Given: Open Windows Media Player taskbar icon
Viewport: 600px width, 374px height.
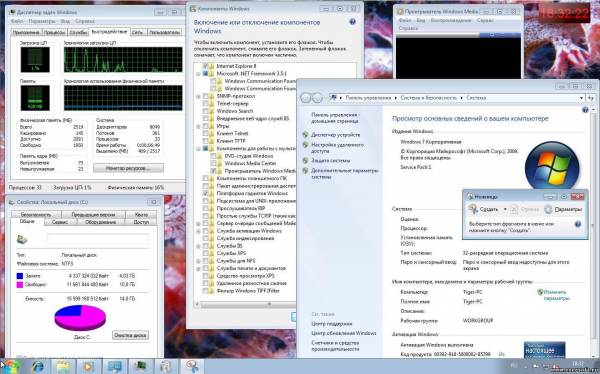Looking at the screenshot, I should [88, 367].
